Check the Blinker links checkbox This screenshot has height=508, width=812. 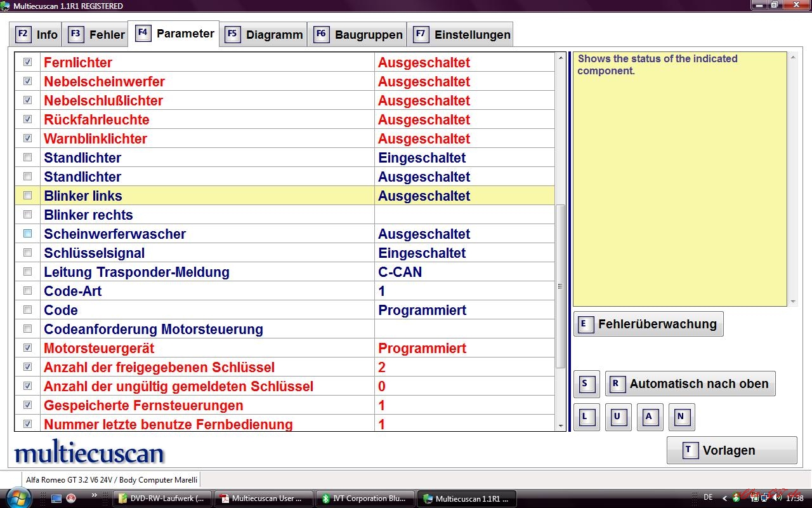27,196
